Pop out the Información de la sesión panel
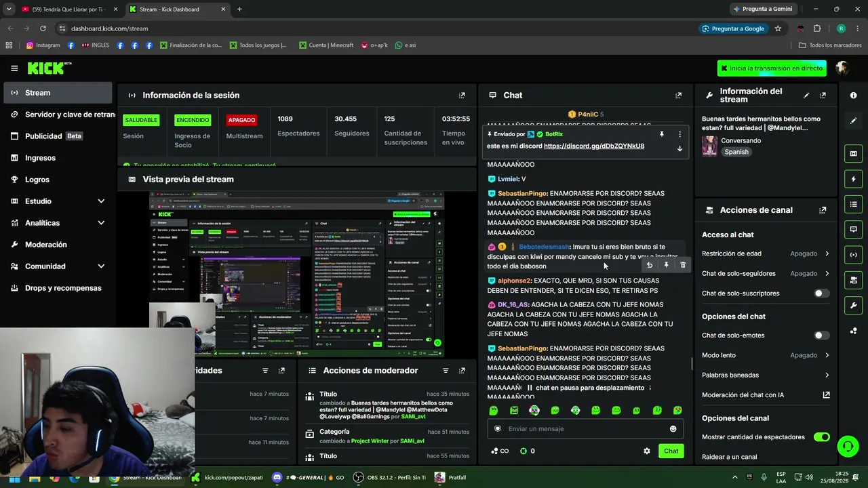 (x=462, y=96)
